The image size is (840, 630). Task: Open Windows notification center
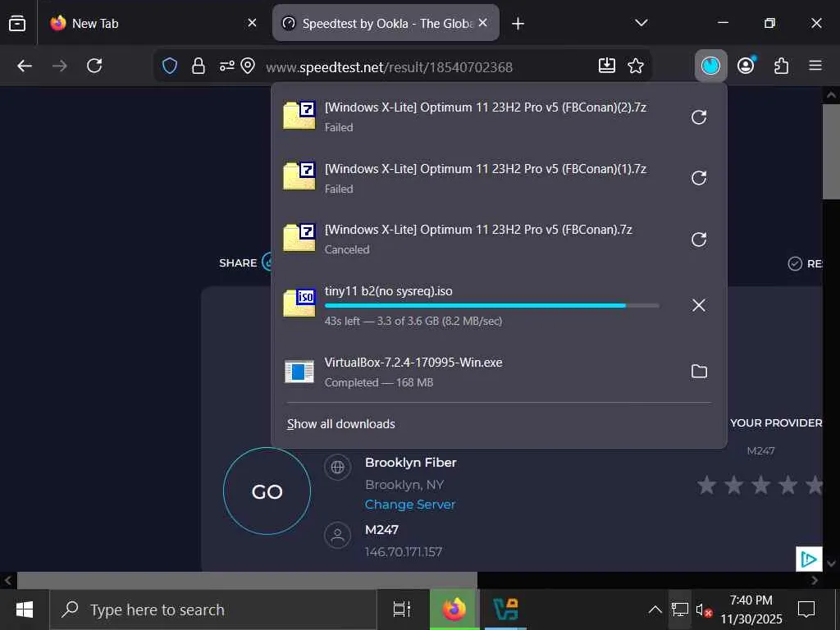pos(806,609)
